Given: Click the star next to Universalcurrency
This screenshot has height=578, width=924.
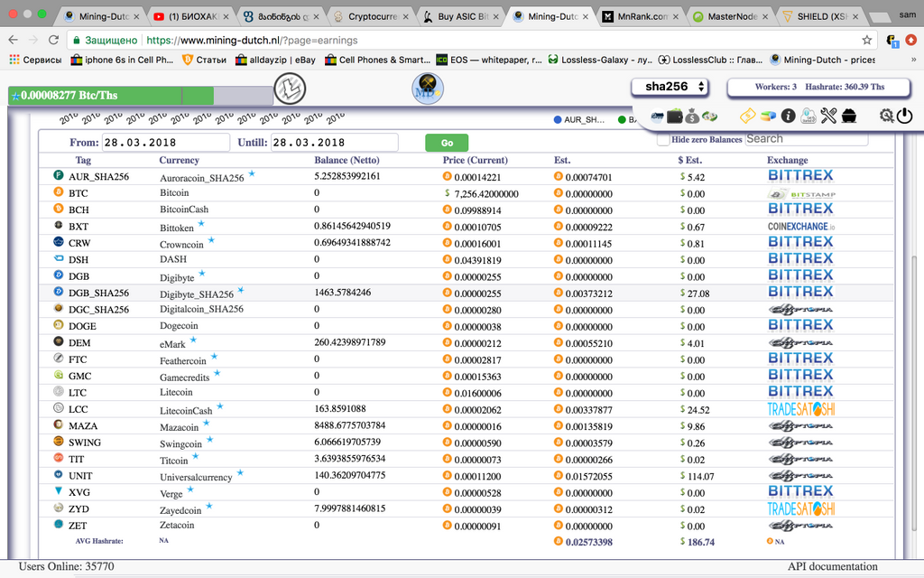Looking at the screenshot, I should (x=240, y=473).
